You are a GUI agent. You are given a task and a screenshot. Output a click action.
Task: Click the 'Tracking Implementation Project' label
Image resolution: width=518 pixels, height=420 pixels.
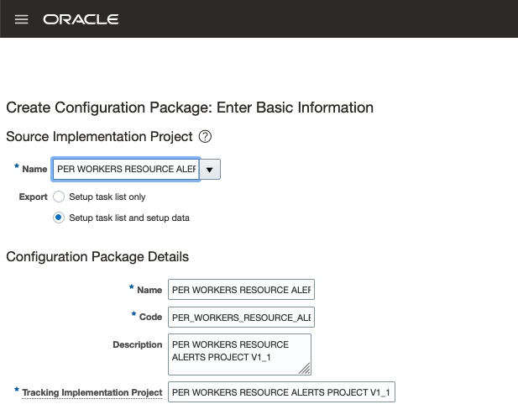point(92,392)
